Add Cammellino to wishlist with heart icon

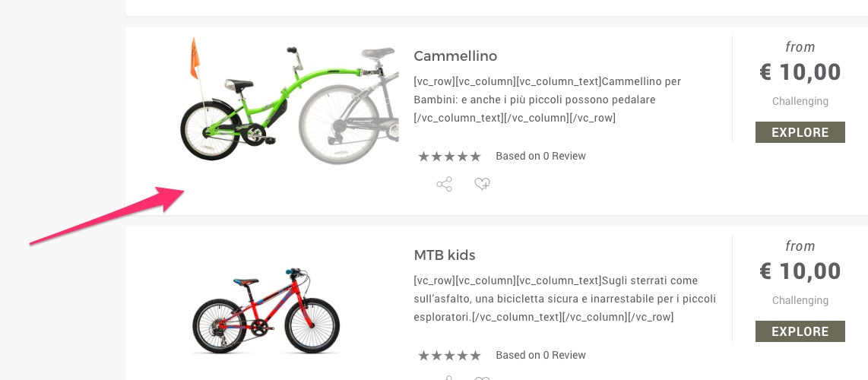pyautogui.click(x=482, y=184)
